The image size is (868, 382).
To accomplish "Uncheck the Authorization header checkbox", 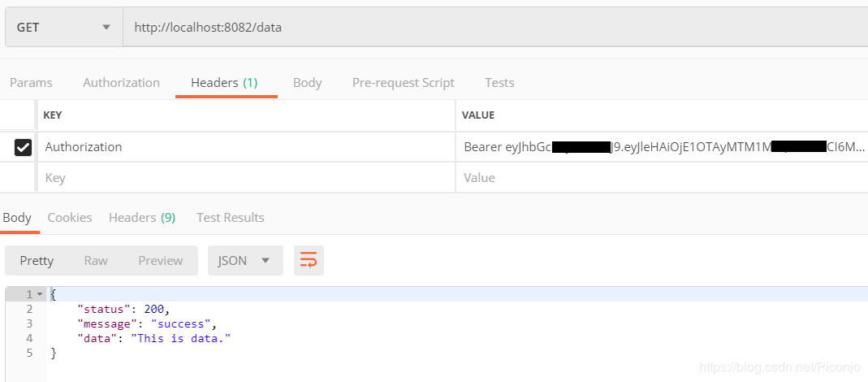I will point(24,147).
